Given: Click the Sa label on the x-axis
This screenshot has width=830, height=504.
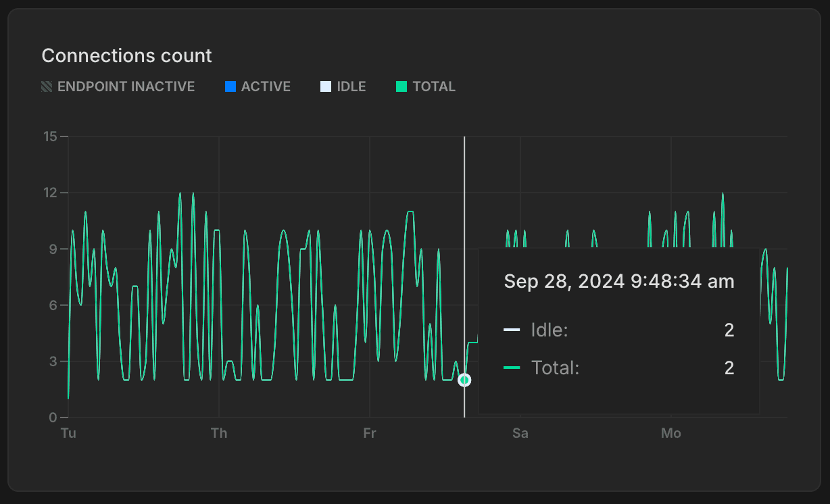Looking at the screenshot, I should (520, 433).
